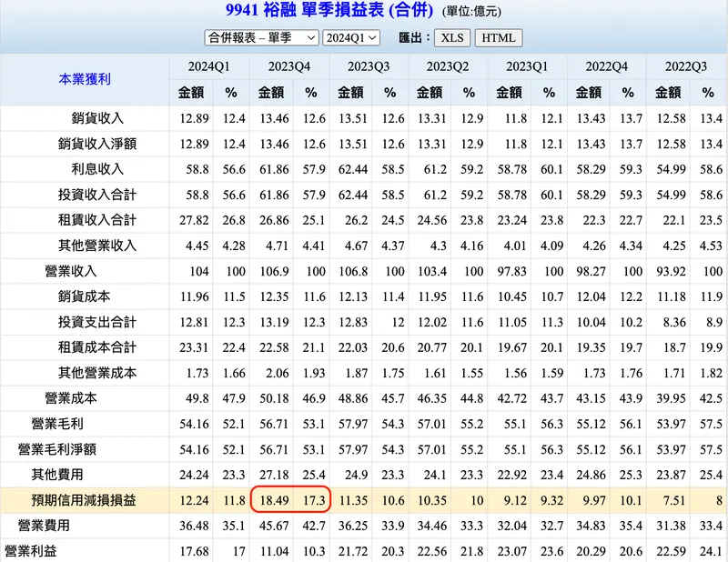Viewport: 728px width, 562px height.
Task: Click the 11.04 value in 營業利益 row
Action: click(274, 551)
